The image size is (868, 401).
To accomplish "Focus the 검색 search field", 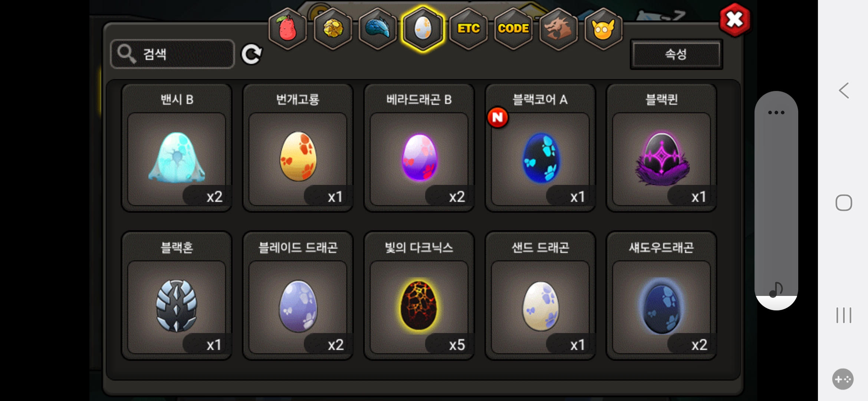I will [x=173, y=54].
